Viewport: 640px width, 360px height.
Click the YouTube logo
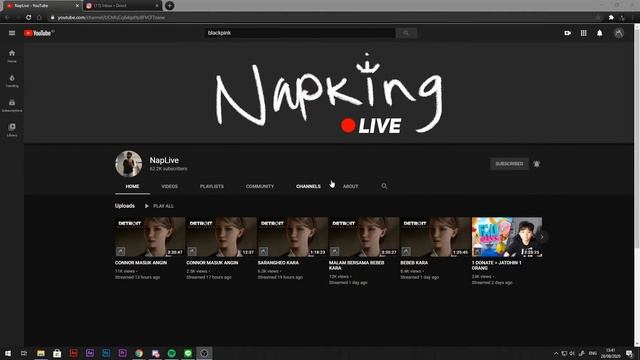[39, 33]
